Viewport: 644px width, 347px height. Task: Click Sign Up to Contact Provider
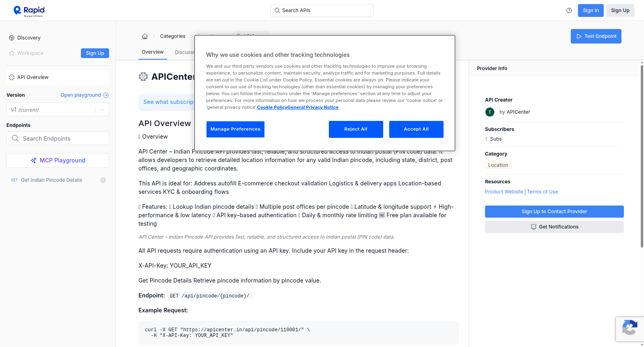coord(554,212)
